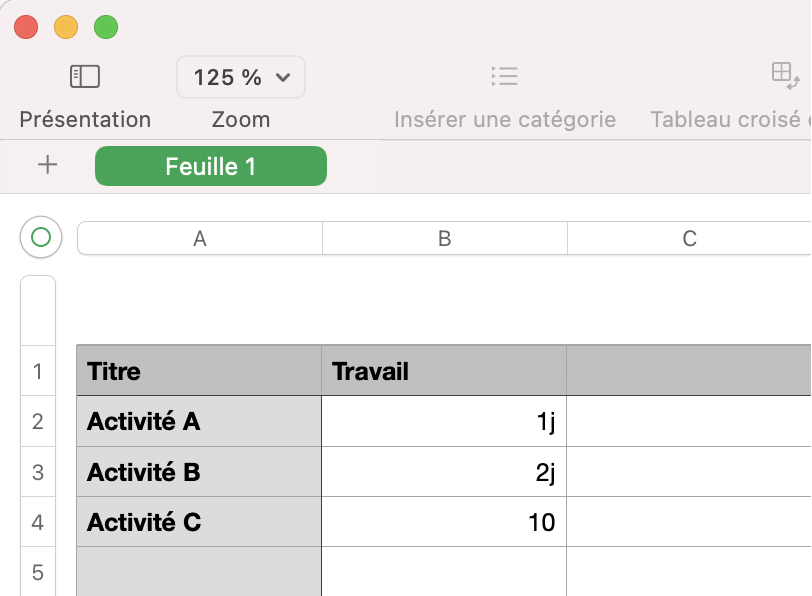Select row 1 header

(37, 371)
